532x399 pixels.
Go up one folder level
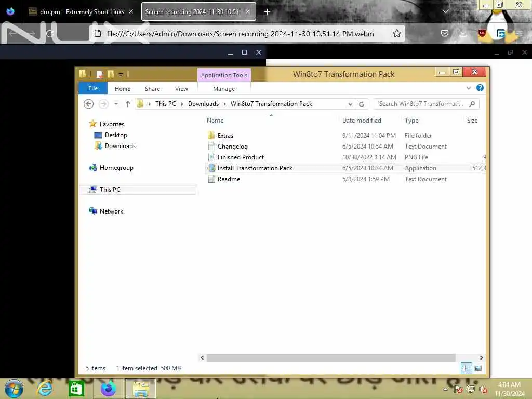click(x=128, y=104)
